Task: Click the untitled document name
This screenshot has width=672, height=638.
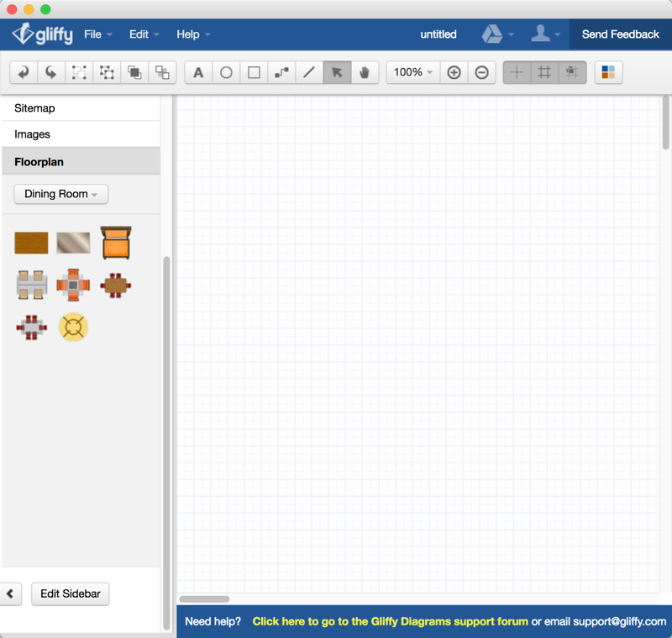Action: (x=438, y=34)
